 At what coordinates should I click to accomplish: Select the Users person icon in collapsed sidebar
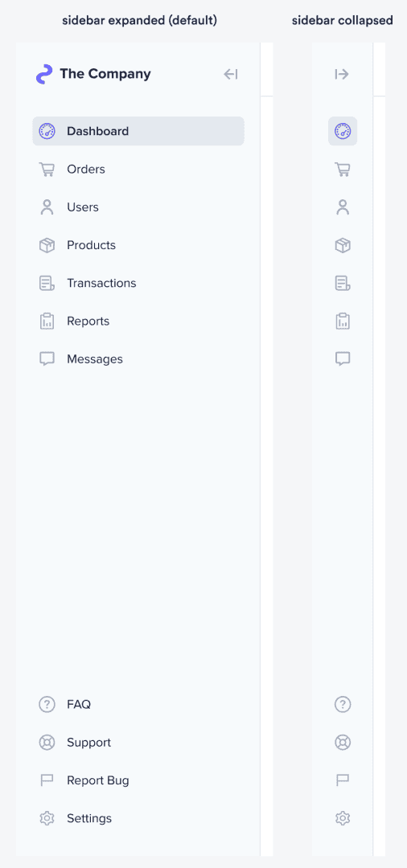(x=343, y=207)
